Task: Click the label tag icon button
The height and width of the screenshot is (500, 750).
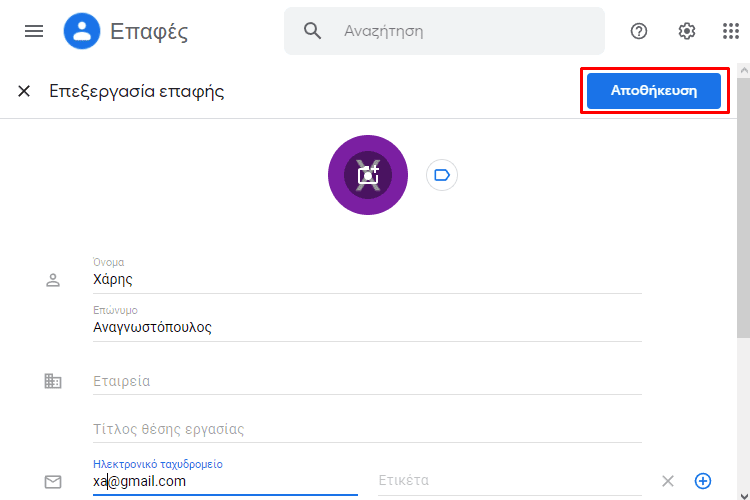Action: coord(441,175)
